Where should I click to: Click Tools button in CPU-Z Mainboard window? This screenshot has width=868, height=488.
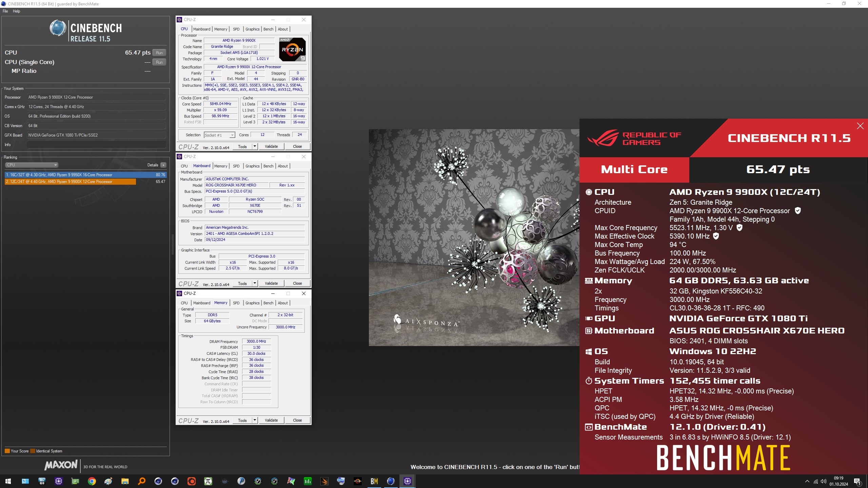click(x=242, y=283)
